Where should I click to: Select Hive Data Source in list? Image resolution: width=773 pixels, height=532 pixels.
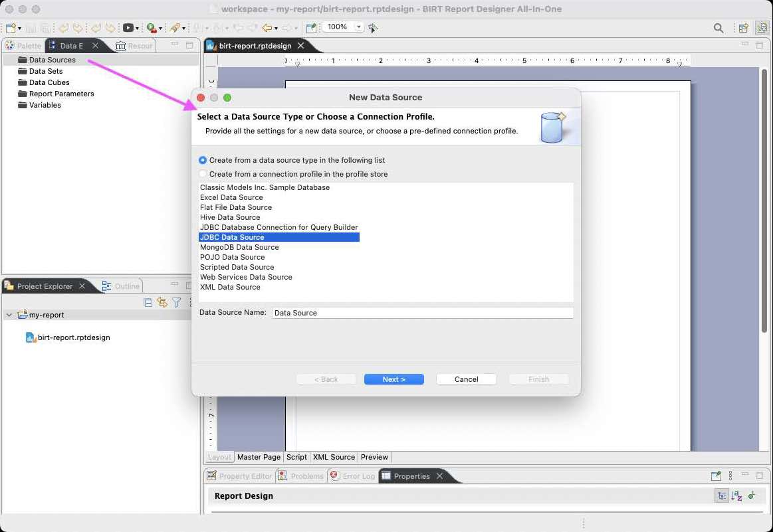coord(230,217)
